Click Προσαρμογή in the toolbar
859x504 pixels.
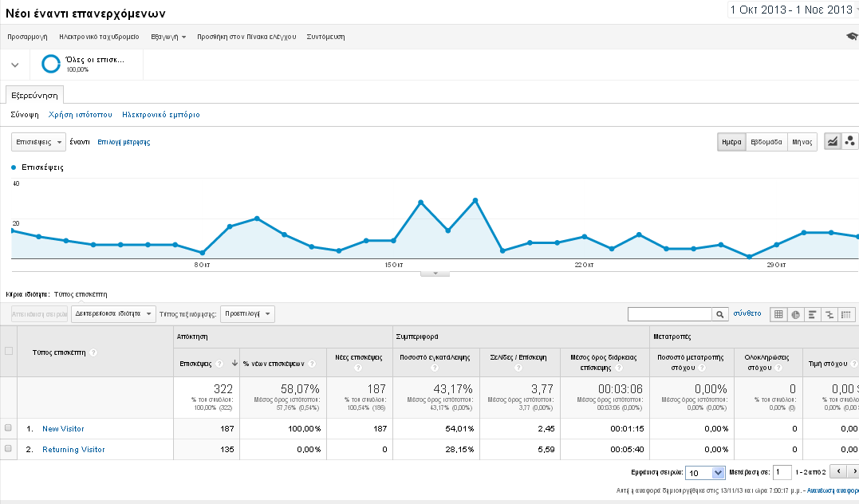(27, 37)
